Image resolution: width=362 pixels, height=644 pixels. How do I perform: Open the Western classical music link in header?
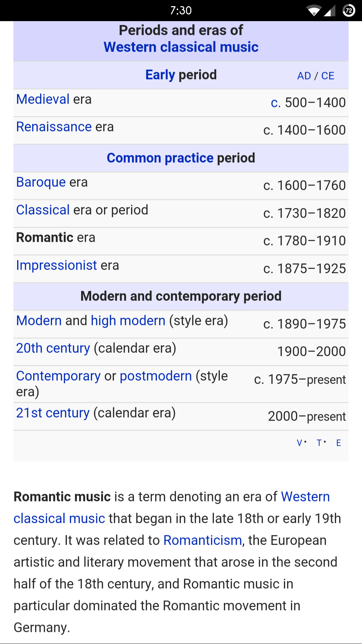coord(181,47)
